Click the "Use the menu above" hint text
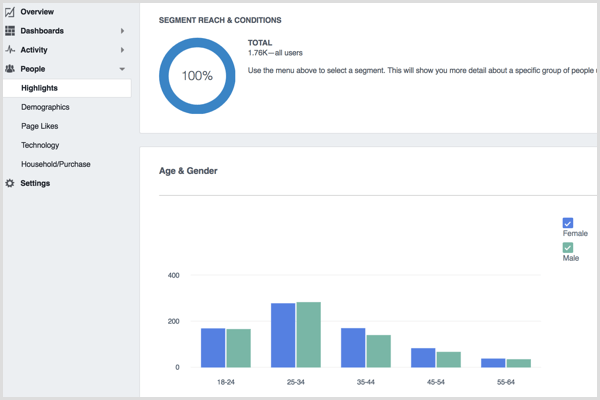Viewport: 600px width, 400px height. pyautogui.click(x=422, y=70)
